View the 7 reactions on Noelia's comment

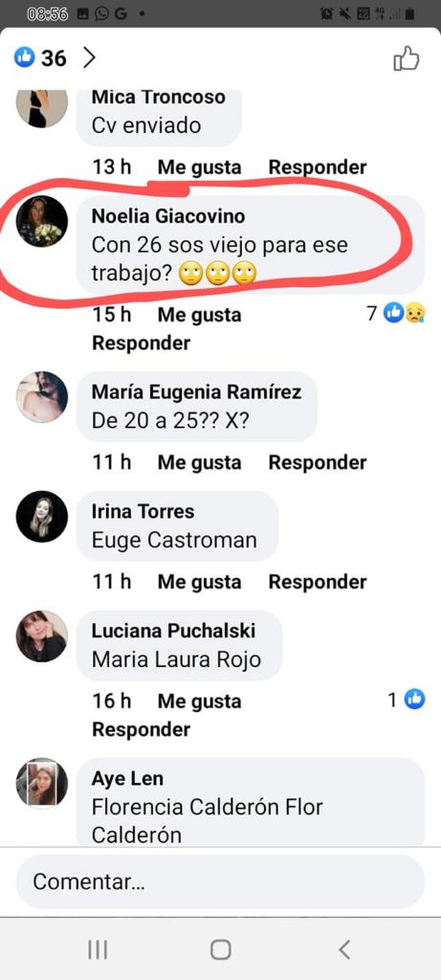point(395,313)
